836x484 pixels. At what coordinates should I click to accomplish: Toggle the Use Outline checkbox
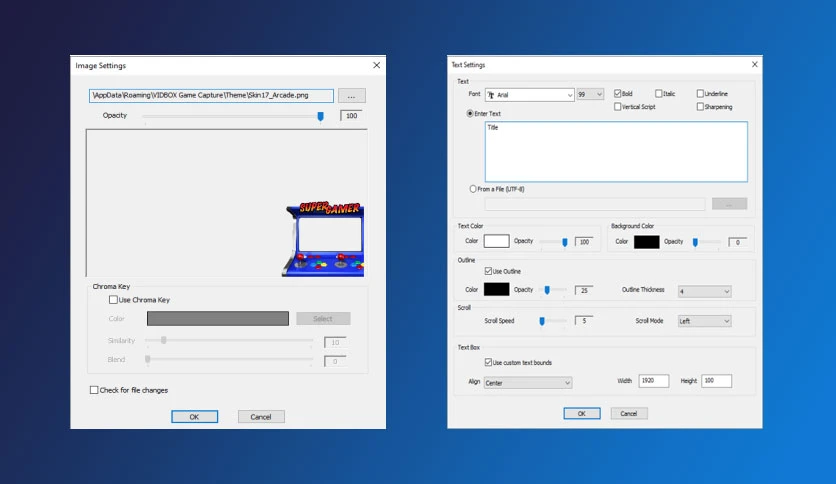[488, 271]
